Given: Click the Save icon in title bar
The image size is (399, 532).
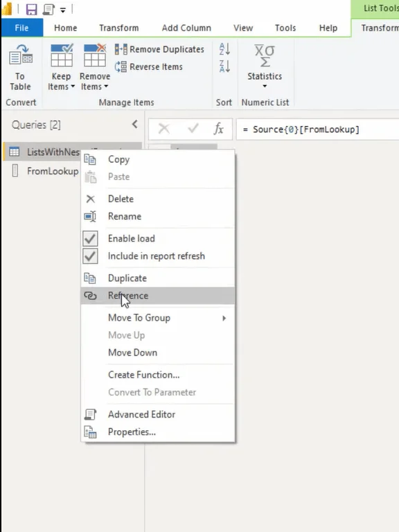Looking at the screenshot, I should pyautogui.click(x=32, y=10).
